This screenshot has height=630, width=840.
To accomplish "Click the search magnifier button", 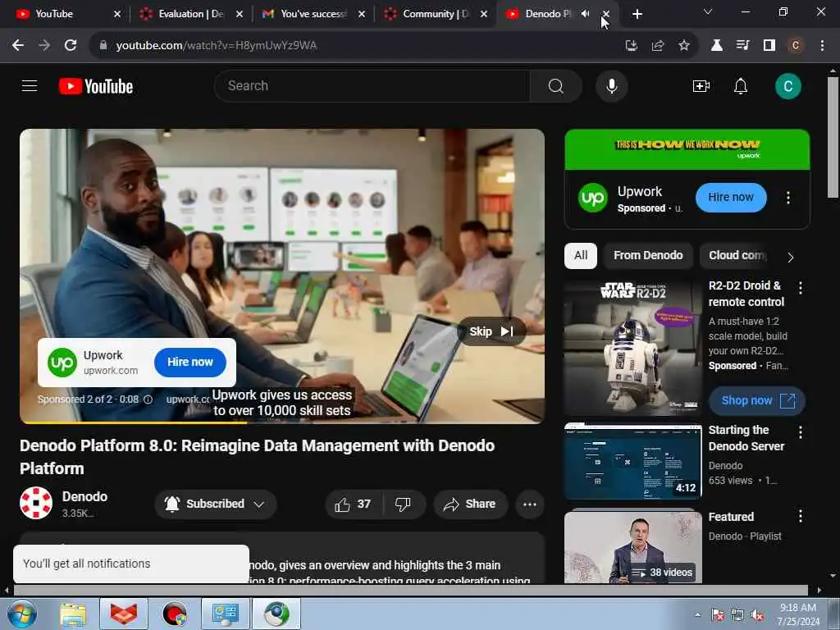I will point(555,85).
